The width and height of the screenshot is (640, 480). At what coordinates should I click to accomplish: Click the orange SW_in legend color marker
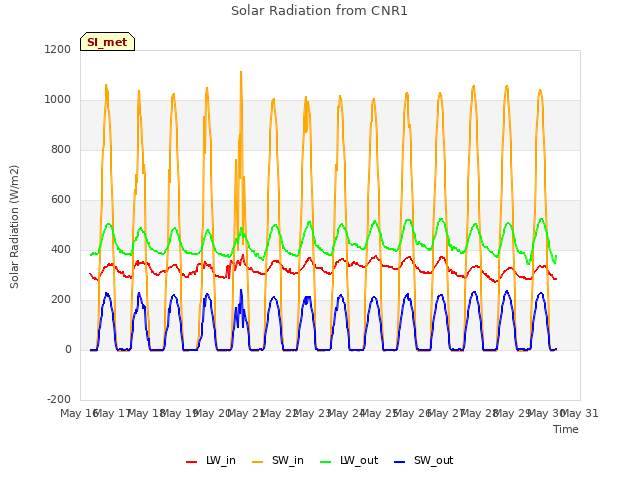[258, 462]
